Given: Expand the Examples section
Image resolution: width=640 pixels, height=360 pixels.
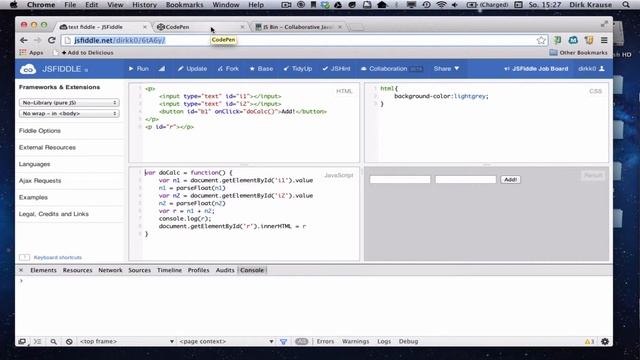Looking at the screenshot, I should click(33, 197).
